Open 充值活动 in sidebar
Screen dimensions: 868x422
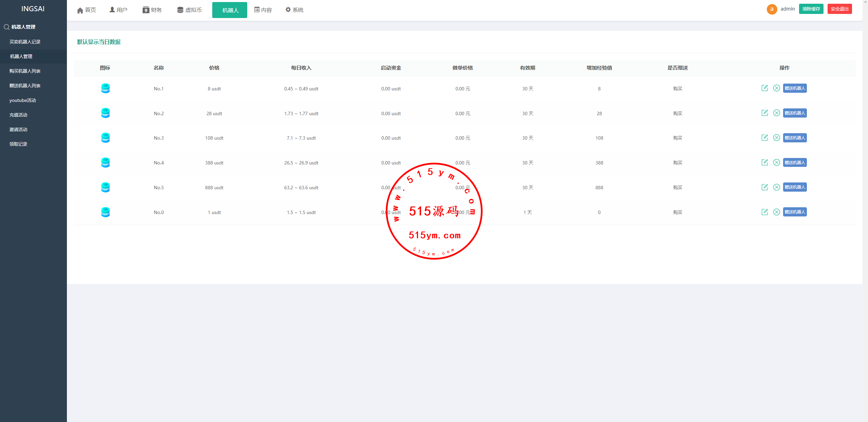(18, 115)
